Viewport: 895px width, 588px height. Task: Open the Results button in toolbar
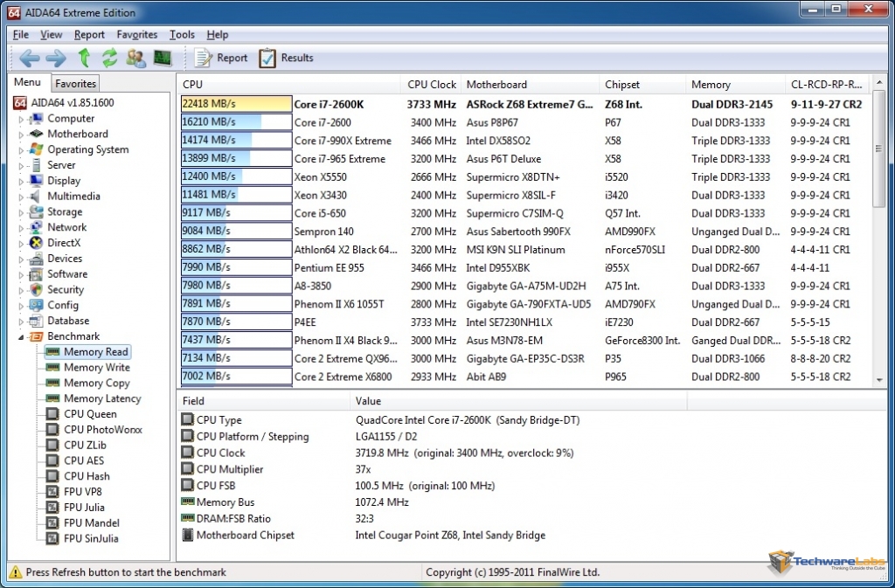[286, 58]
